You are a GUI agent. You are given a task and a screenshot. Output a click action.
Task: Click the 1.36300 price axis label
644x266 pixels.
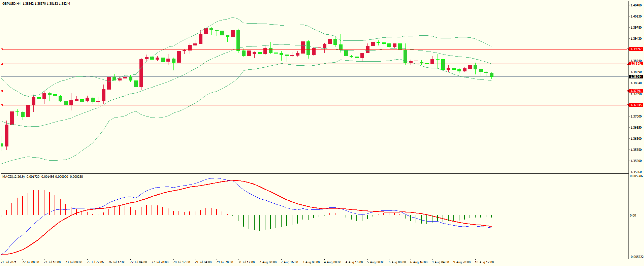click(x=636, y=139)
